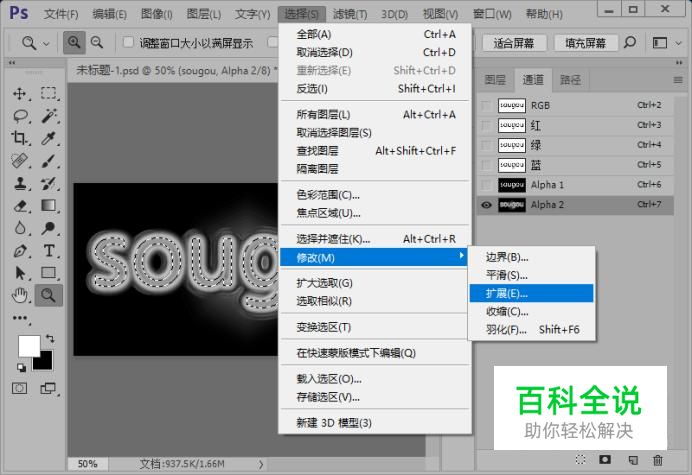This screenshot has height=475, width=692.
Task: Click the search magnifier in options bar
Action: pos(630,42)
